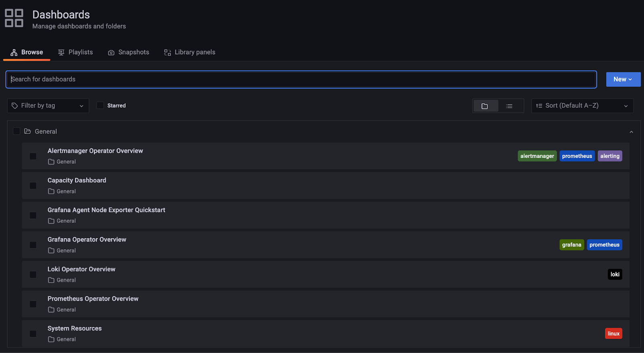Click the red linux tag
This screenshot has width=644, height=353.
[x=613, y=334]
